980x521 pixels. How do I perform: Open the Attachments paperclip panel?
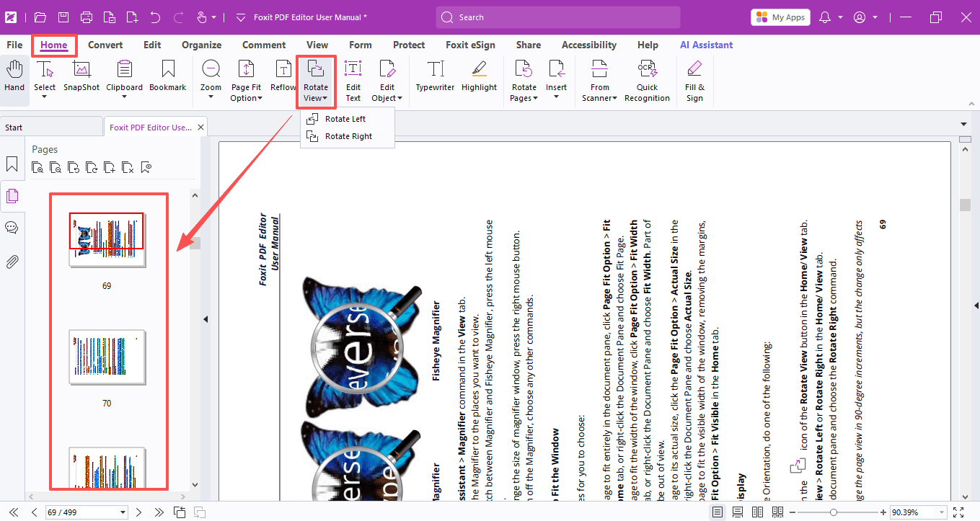(12, 261)
